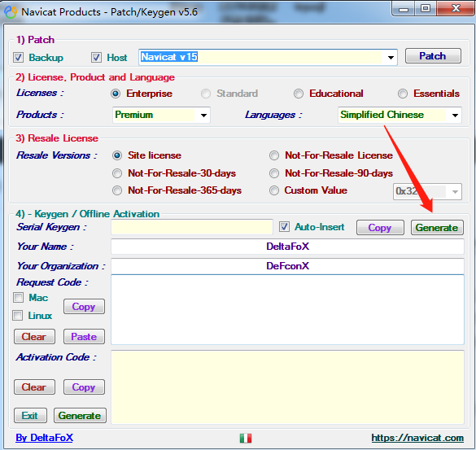Generate a serial key using top Generate button
This screenshot has width=476, height=450.
[x=437, y=228]
